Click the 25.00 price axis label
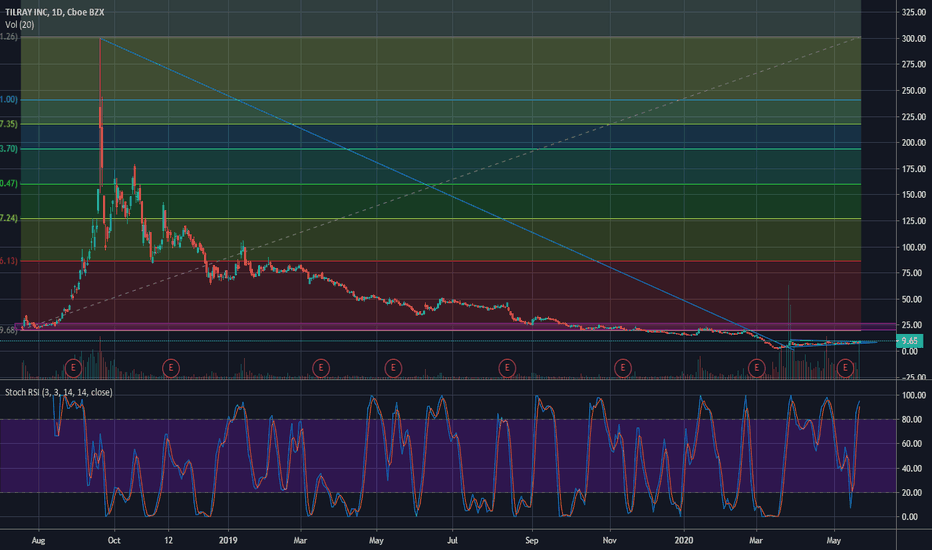 click(x=914, y=325)
